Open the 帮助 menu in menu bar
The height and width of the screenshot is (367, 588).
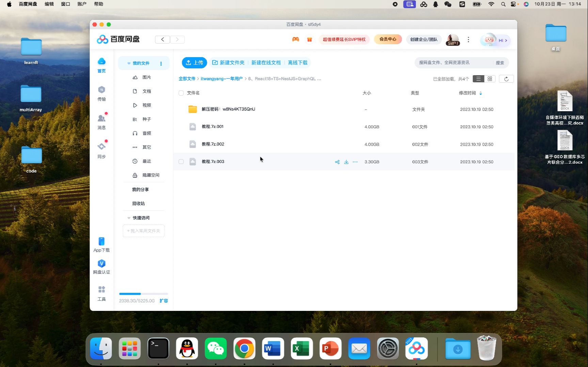98,4
